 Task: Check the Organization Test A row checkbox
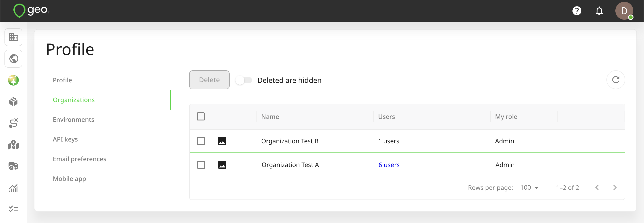(201, 165)
